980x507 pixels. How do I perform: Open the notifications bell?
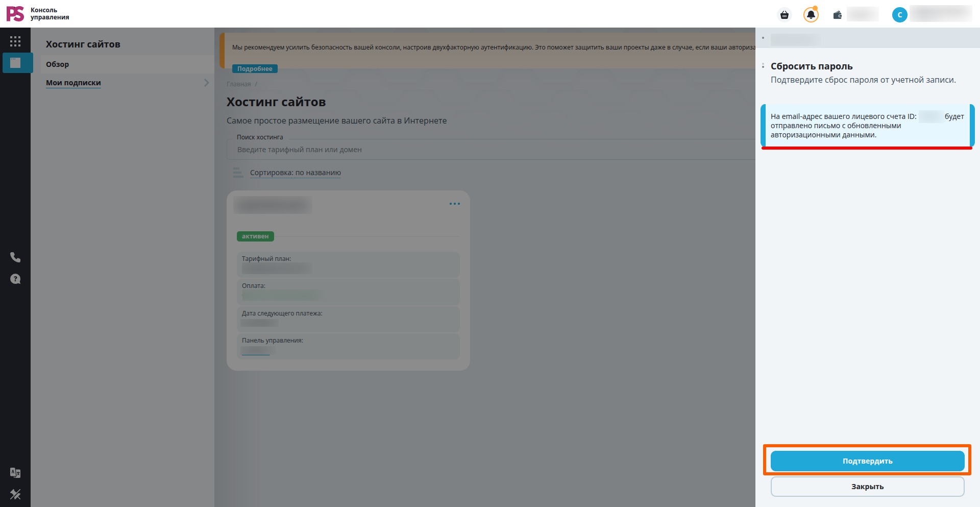click(x=811, y=15)
